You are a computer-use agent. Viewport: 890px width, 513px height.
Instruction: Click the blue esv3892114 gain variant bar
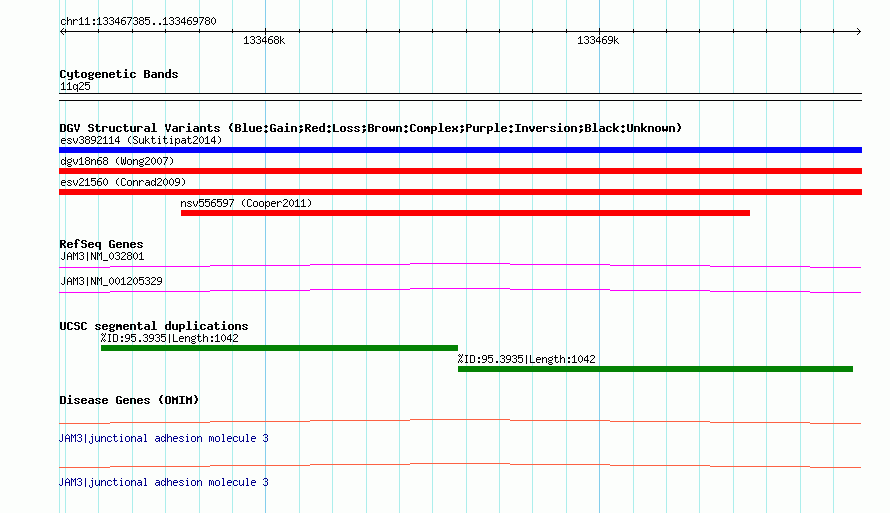point(460,150)
